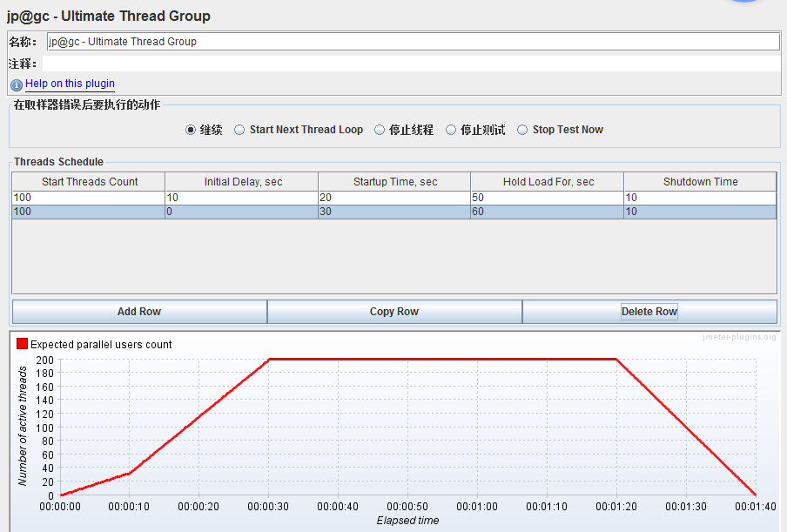Click the Shutdown Time column header
Image resolution: width=787 pixels, height=532 pixels.
click(x=700, y=182)
